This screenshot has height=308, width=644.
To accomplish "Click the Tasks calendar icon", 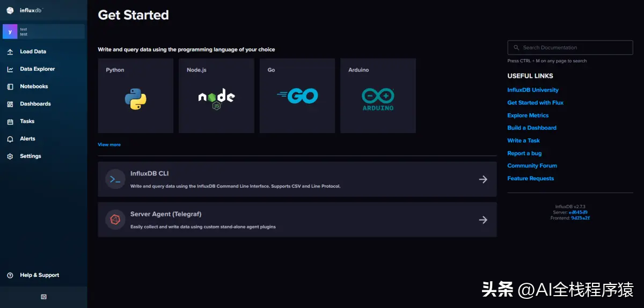I will point(10,122).
